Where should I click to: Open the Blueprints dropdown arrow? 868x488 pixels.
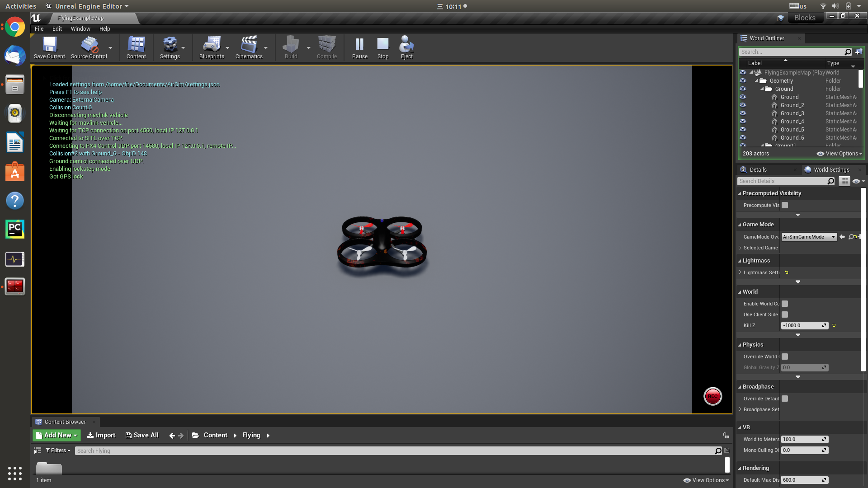click(x=227, y=47)
